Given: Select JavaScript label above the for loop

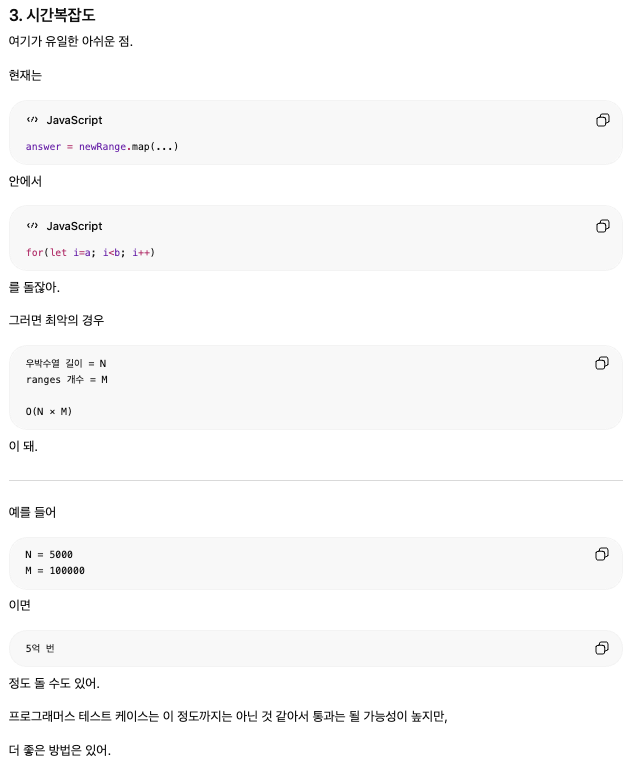Looking at the screenshot, I should point(74,226).
